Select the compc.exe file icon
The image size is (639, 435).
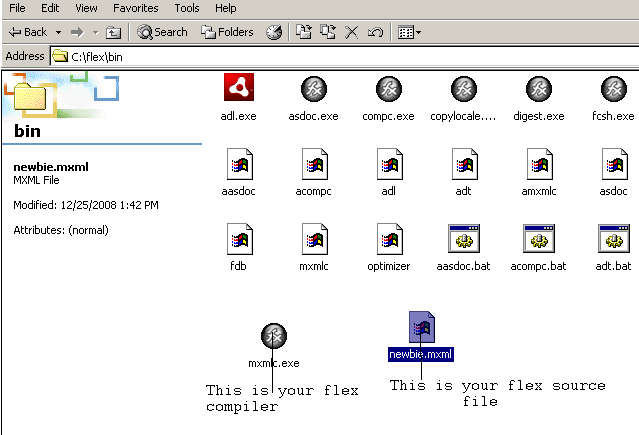click(389, 89)
